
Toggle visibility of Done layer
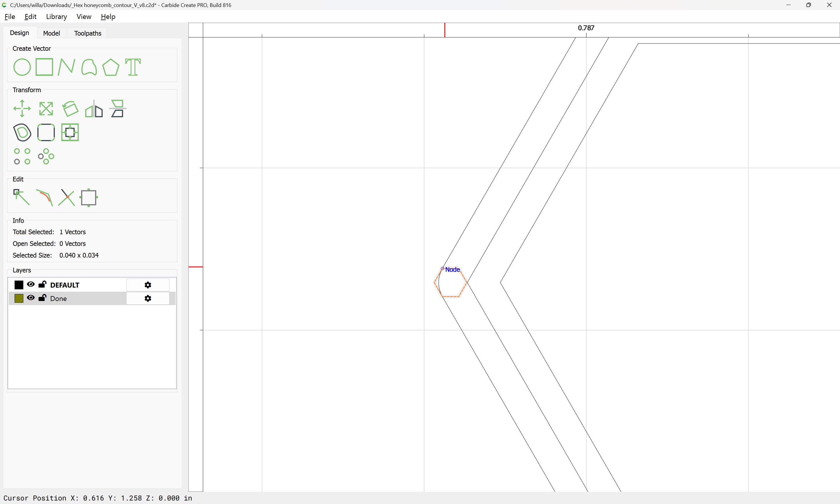(31, 298)
